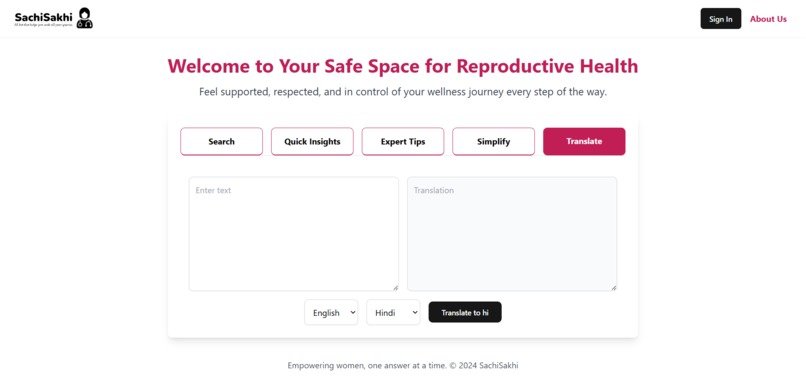
Task: Click the 'Empowering women' footer text
Action: pos(403,366)
